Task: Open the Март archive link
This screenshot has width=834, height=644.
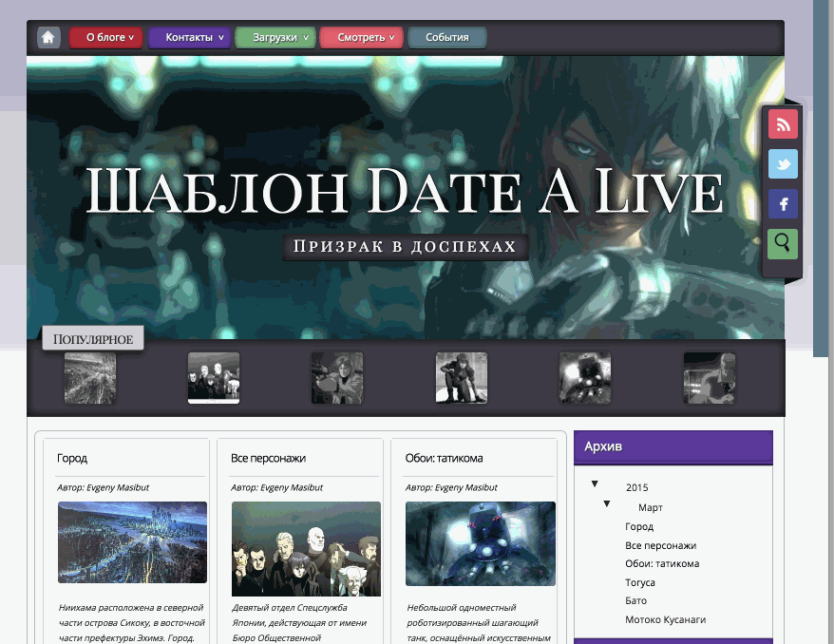Action: point(650,507)
